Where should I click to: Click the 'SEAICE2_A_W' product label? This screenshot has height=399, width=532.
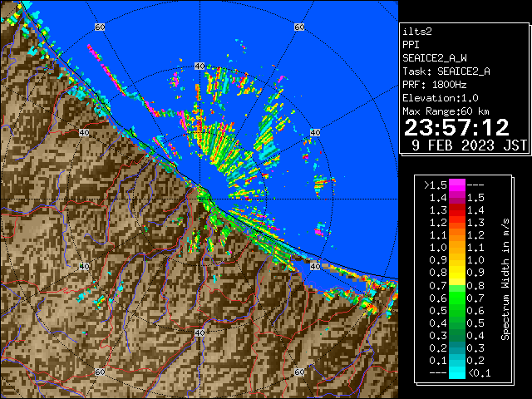click(435, 58)
